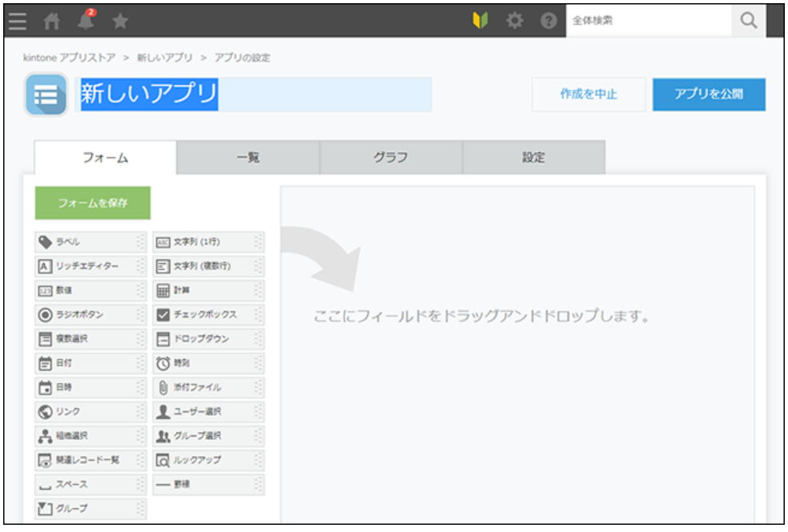This screenshot has width=788, height=532.
Task: Click the favorites star icon
Action: pos(119,22)
